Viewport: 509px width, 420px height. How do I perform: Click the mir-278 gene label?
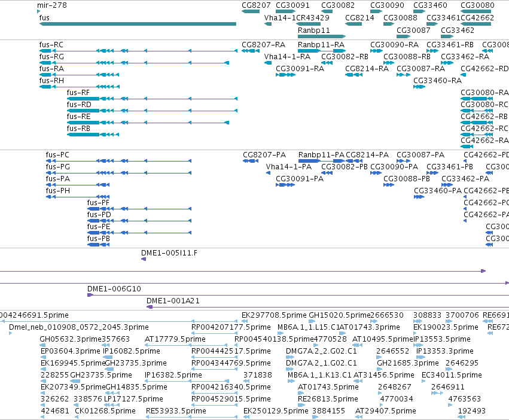coord(52,5)
